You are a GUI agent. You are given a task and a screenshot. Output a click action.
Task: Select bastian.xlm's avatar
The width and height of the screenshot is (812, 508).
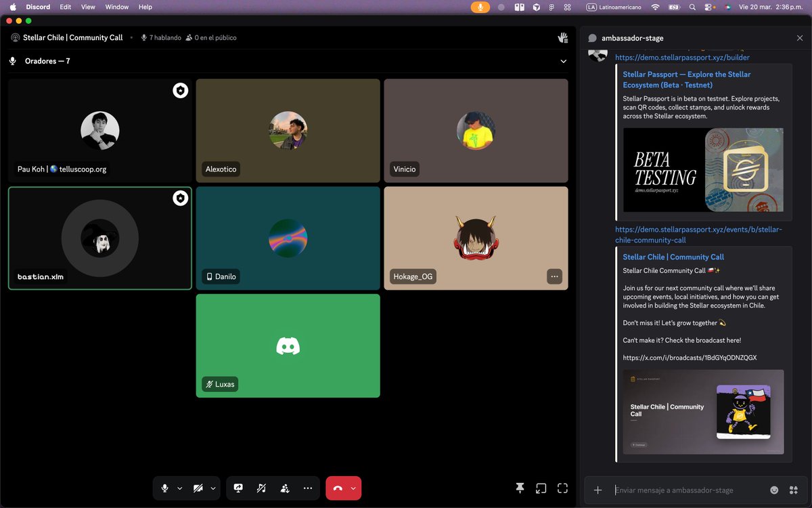pos(100,238)
